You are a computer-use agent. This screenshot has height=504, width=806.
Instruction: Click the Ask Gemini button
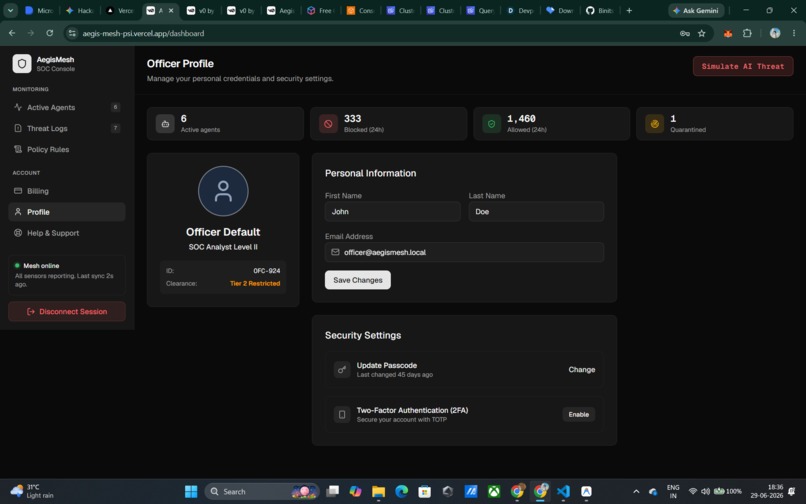[x=696, y=10]
